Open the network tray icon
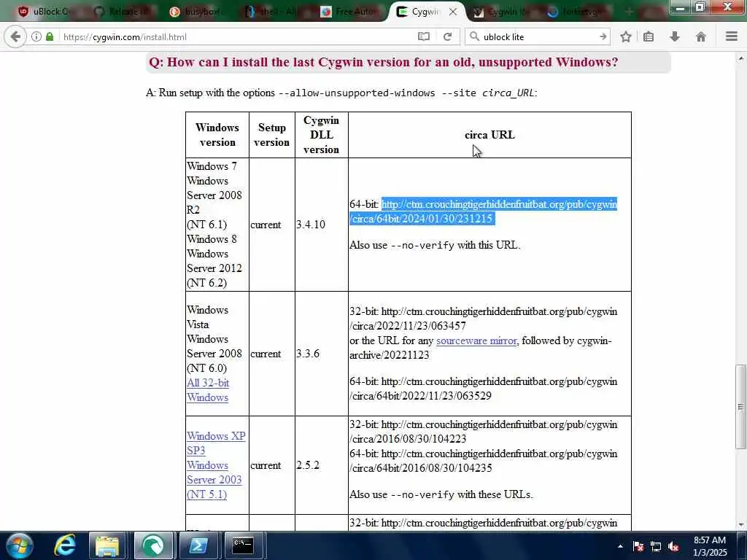Screen dimensions: 747x560 point(656,546)
